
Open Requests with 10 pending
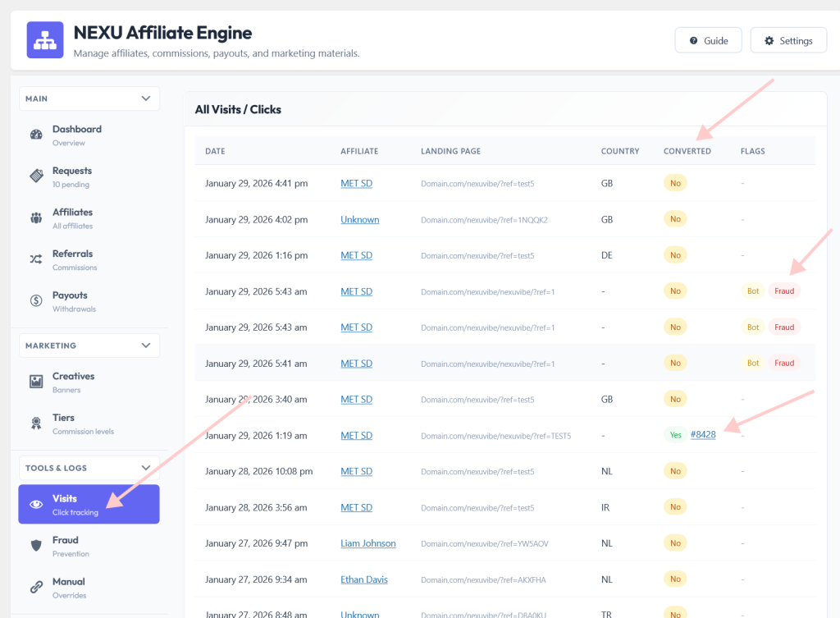click(89, 176)
